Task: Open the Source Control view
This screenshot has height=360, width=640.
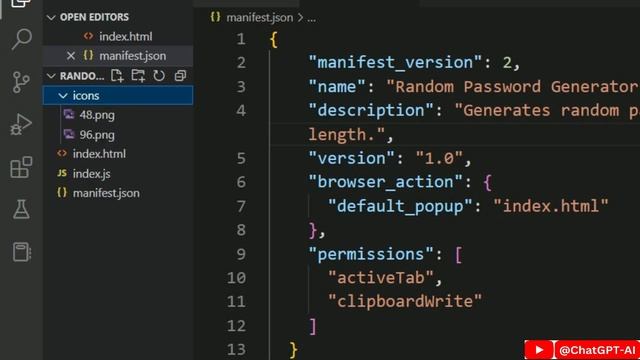Action: coord(21,82)
